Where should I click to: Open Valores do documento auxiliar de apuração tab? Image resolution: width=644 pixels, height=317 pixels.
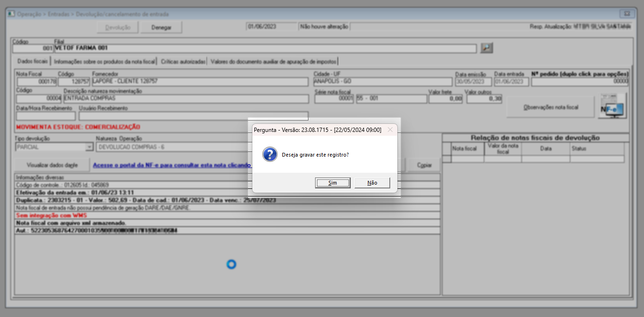pyautogui.click(x=273, y=61)
